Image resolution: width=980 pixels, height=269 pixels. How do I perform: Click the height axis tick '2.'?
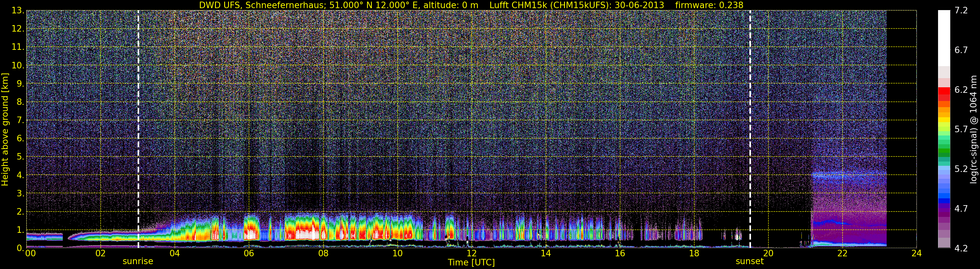pos(20,211)
